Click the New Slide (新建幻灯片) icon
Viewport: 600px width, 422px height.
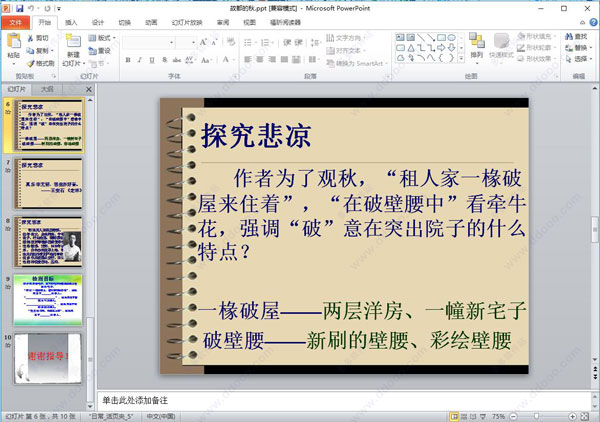pyautogui.click(x=73, y=42)
